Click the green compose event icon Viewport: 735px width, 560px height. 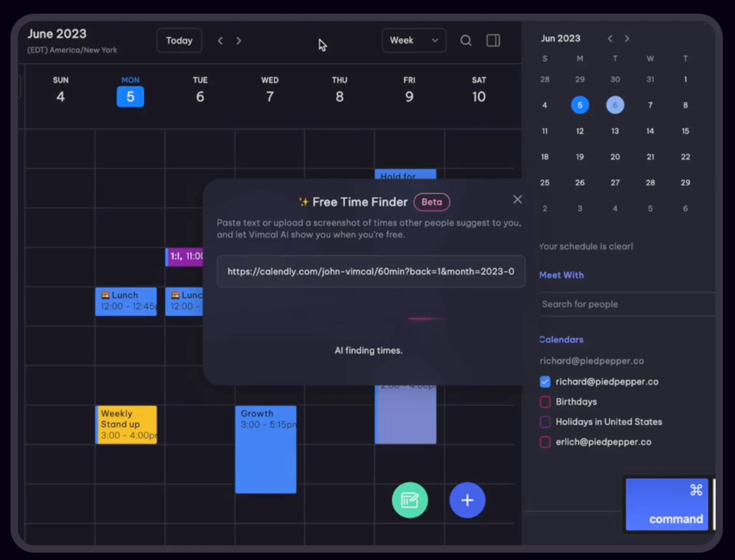pos(410,500)
